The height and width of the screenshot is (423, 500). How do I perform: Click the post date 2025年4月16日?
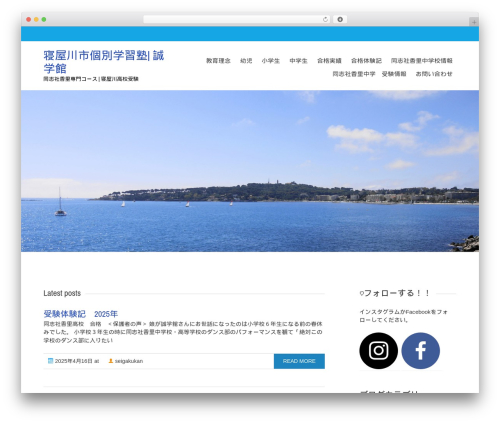click(x=74, y=361)
